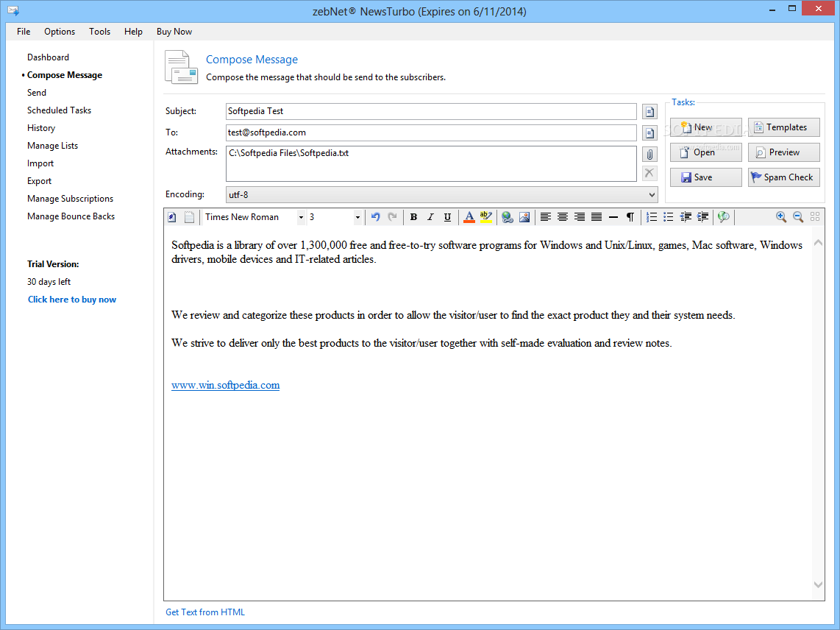This screenshot has height=630, width=840.
Task: Click the Open task button
Action: 706,152
